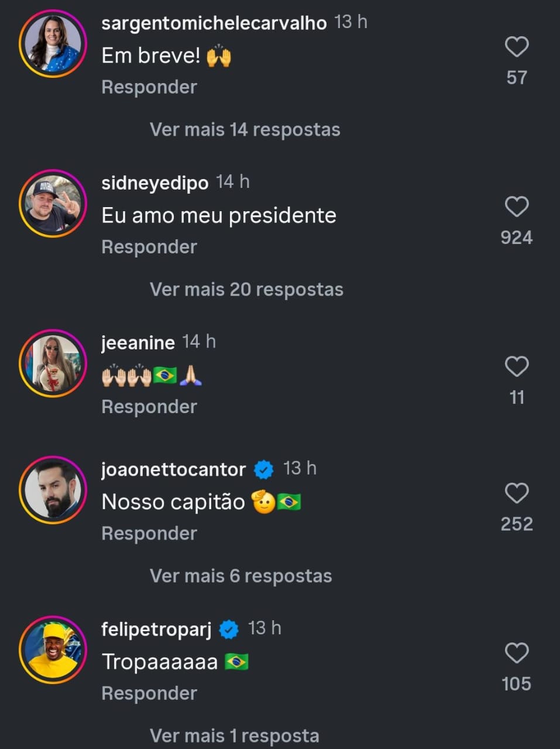
Task: Reply to sargentomichelecarvalho via Responder
Action: click(149, 87)
